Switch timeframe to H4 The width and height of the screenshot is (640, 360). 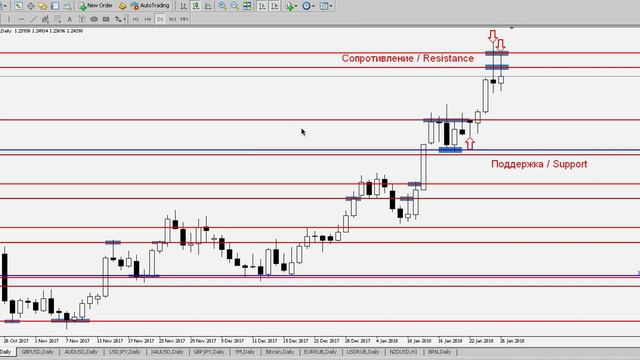tap(148, 19)
